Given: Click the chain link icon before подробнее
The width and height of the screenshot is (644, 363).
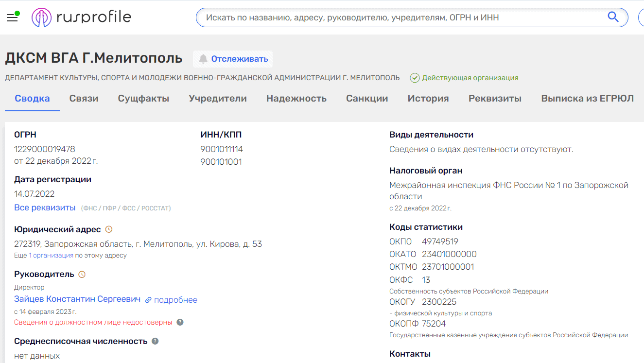Looking at the screenshot, I should point(148,300).
